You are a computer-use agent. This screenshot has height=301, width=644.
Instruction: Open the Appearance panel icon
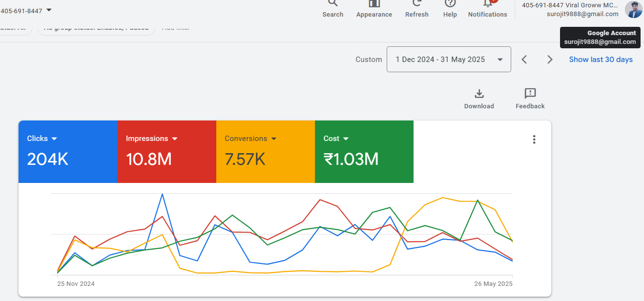[x=374, y=4]
